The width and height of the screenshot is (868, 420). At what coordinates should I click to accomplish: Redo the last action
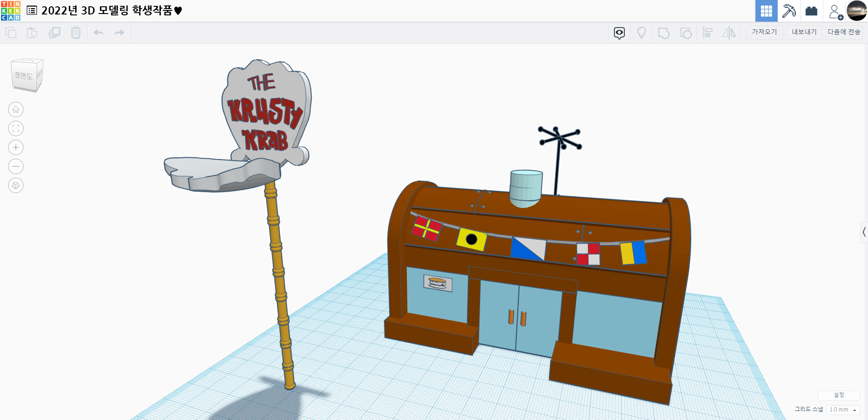pos(119,33)
